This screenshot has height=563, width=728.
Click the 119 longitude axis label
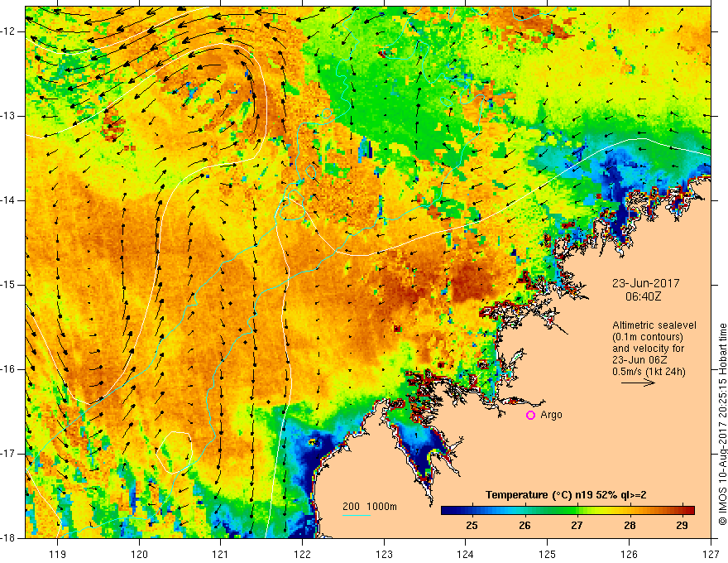tap(58, 554)
